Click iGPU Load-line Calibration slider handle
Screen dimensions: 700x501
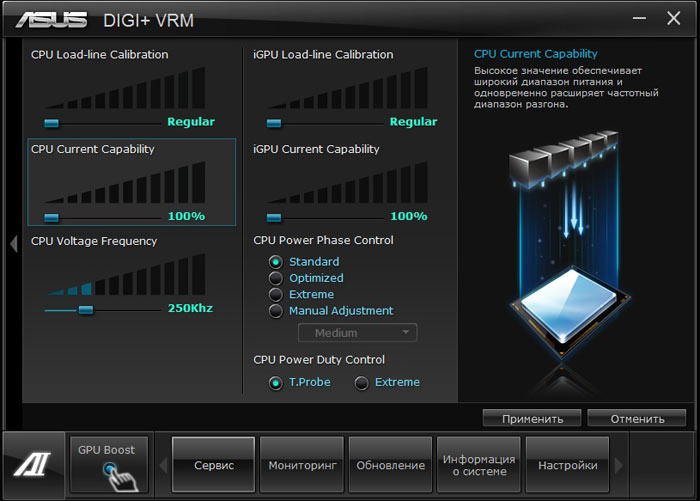click(x=274, y=123)
